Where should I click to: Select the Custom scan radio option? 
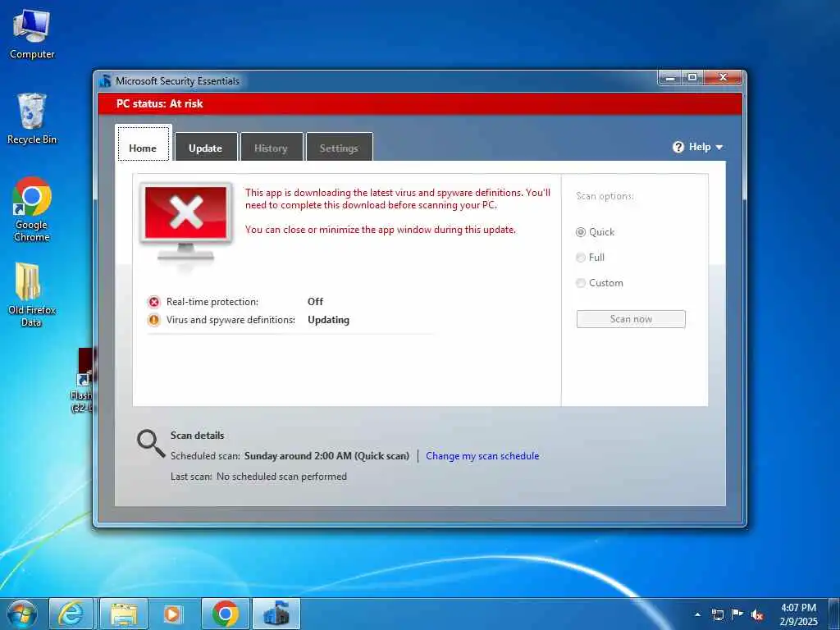[581, 283]
